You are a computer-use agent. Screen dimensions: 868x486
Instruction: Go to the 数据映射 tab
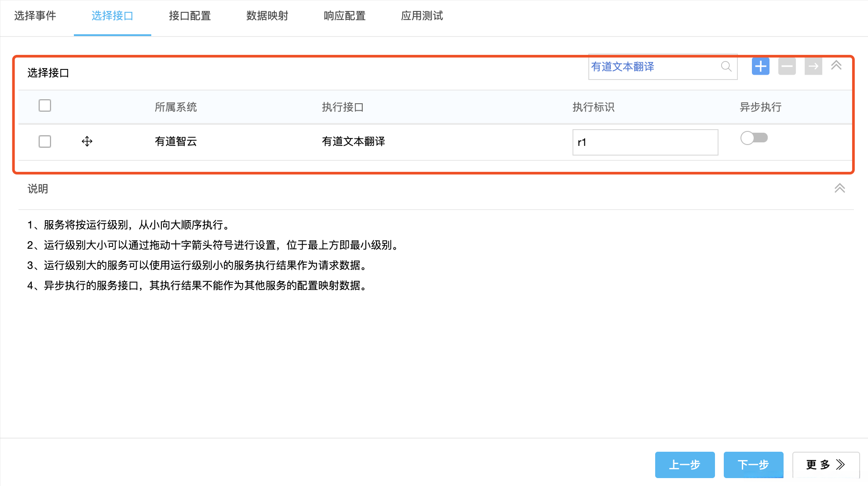[x=267, y=16]
